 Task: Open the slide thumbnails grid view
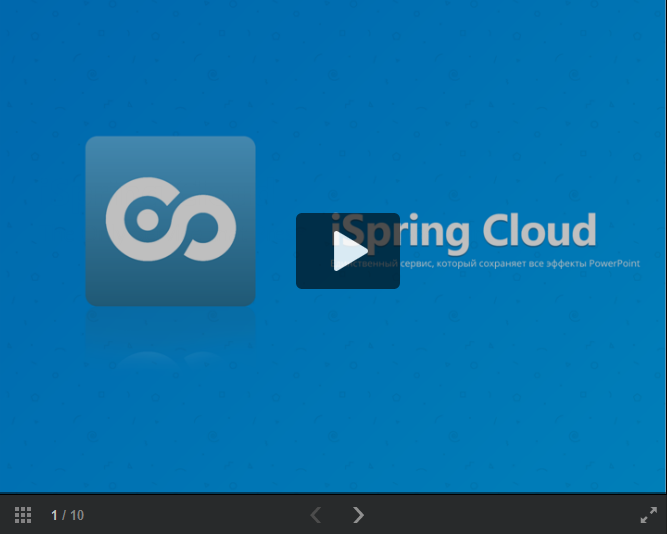pos(23,515)
